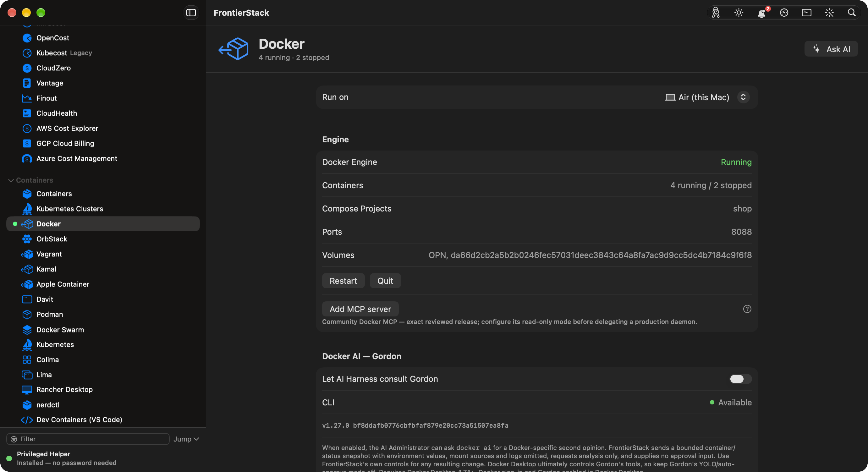This screenshot has height=472, width=868.
Task: Open CloudHealth sidebar item
Action: tap(103, 113)
